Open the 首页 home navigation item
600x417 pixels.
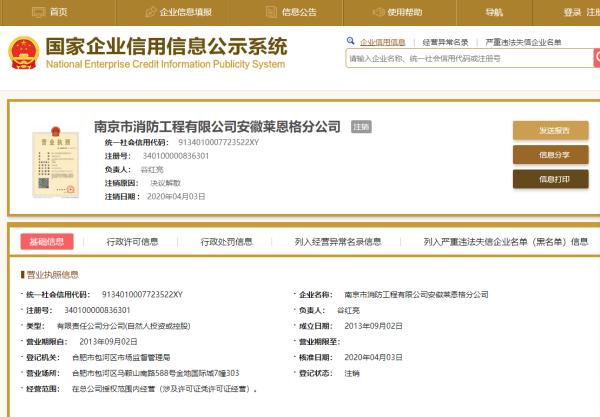tap(58, 12)
